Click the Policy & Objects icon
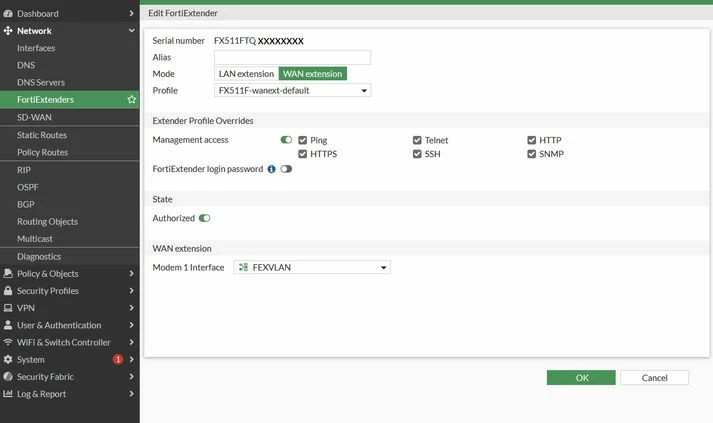713x423 pixels. coord(8,273)
